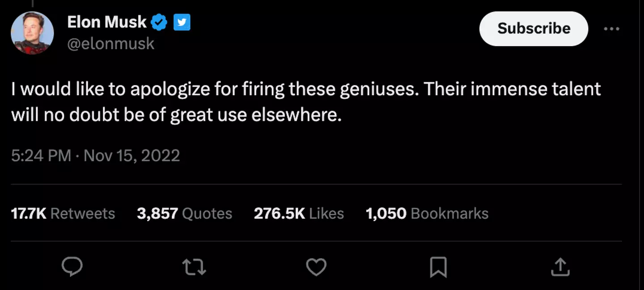644x290 pixels.
Task: Subscribe to Elon Musk's account
Action: [534, 29]
